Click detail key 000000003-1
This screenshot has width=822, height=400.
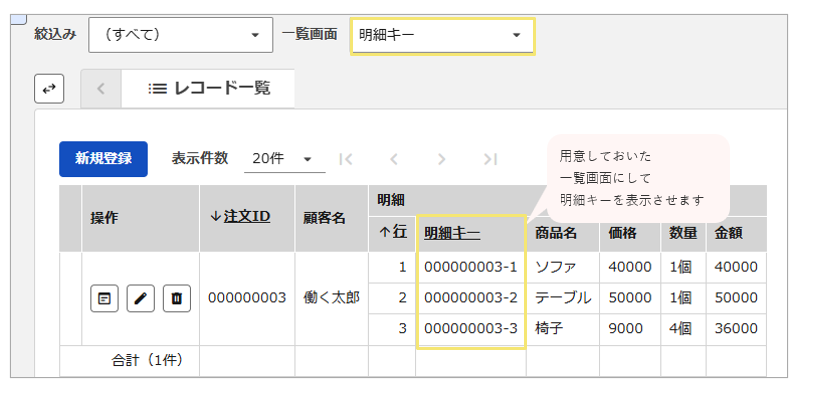[x=471, y=267]
